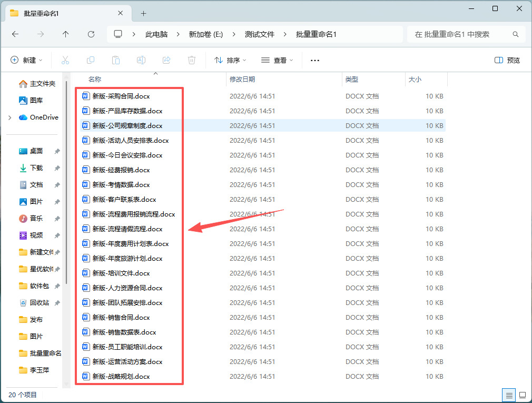
Task: Click 新加卷 (E:) breadcrumb
Action: 205,34
